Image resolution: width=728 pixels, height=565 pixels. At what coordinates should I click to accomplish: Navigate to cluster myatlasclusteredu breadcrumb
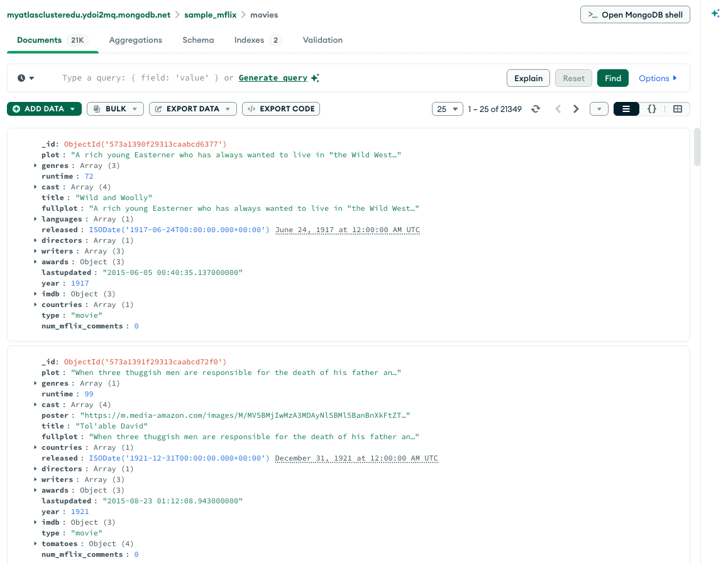89,15
